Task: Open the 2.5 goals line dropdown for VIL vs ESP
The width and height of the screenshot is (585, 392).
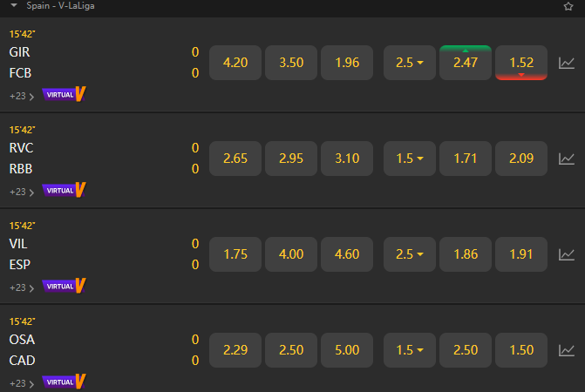Action: pyautogui.click(x=409, y=254)
